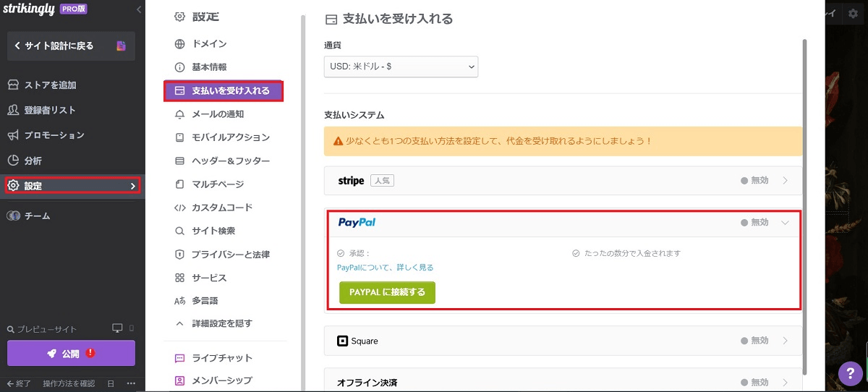Image resolution: width=868 pixels, height=392 pixels.
Task: Click the 公開 publish button
Action: [x=71, y=354]
